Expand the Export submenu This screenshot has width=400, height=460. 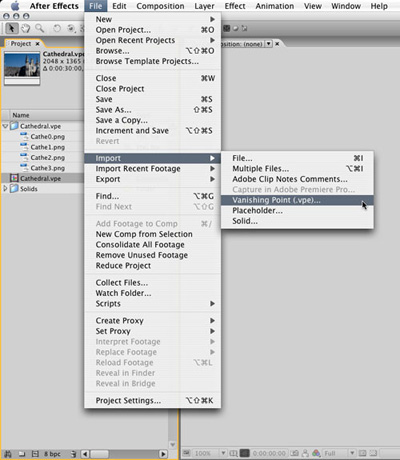pos(153,179)
